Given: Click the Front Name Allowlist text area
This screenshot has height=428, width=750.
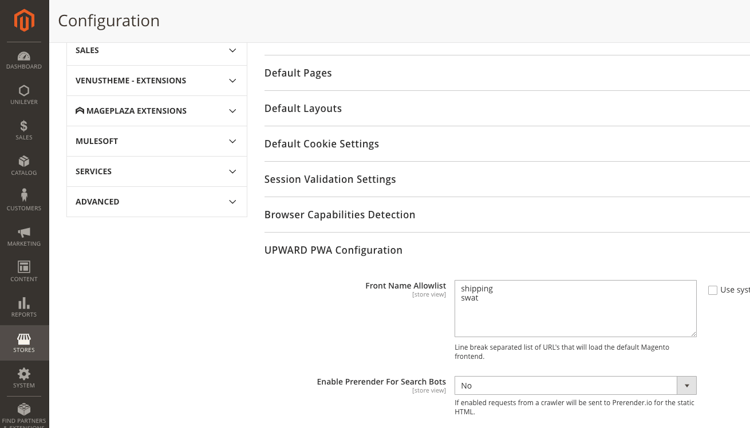Looking at the screenshot, I should [575, 308].
